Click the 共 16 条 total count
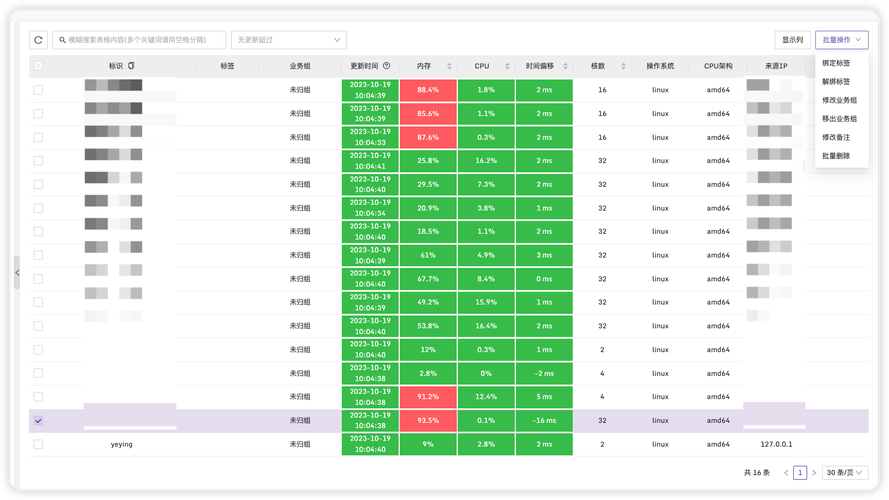The width and height of the screenshot is (889, 500). click(x=757, y=473)
